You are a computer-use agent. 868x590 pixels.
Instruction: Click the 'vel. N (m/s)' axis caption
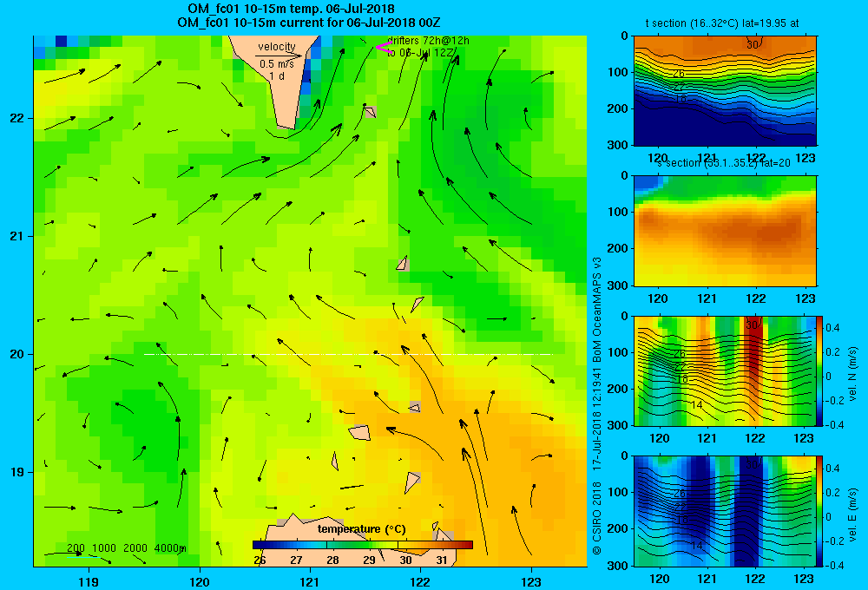pyautogui.click(x=852, y=374)
